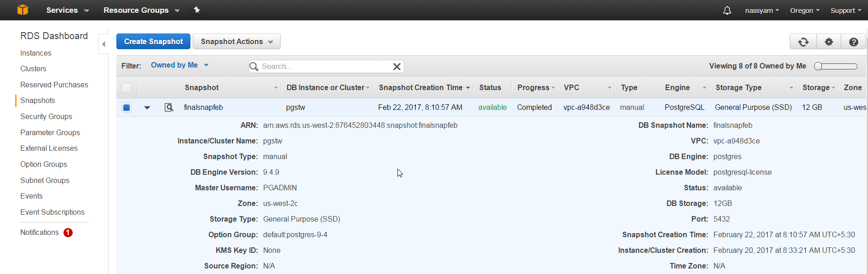
Task: Open Parameter Groups page
Action: (50, 133)
